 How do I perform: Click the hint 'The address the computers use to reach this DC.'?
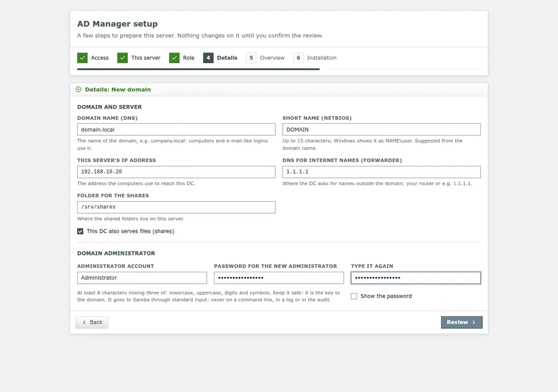pos(136,183)
